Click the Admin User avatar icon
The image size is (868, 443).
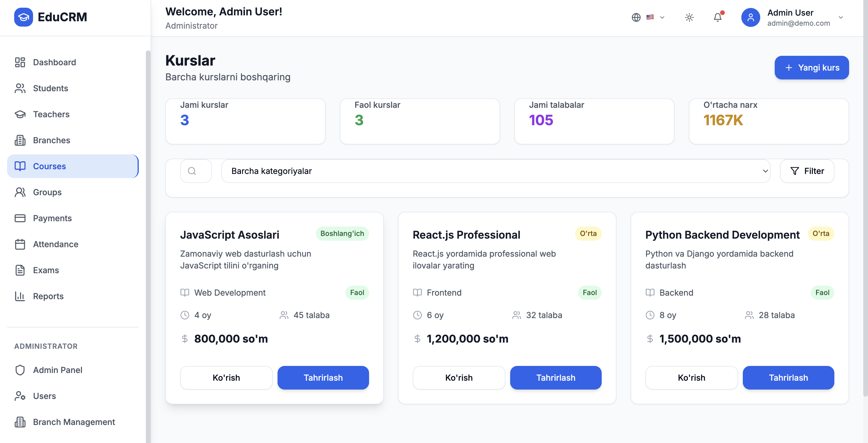pos(750,17)
